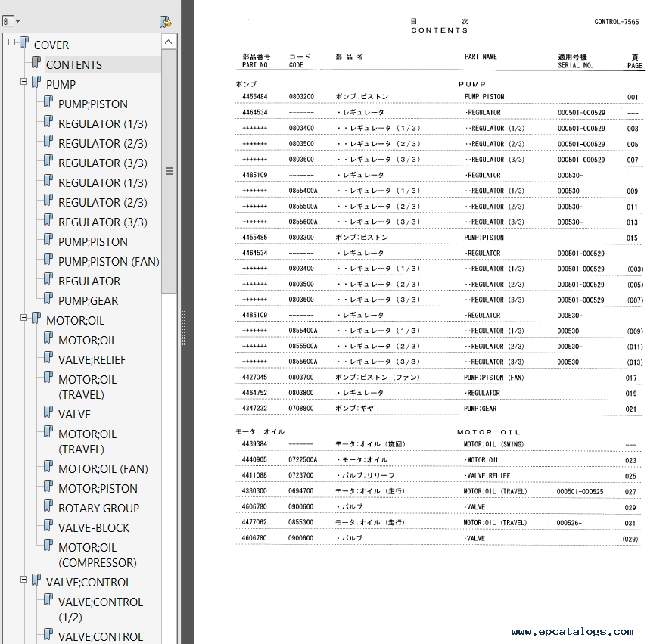This screenshot has width=672, height=644.
Task: Jump to the PUMP;GEAR bookmark
Action: [x=88, y=300]
